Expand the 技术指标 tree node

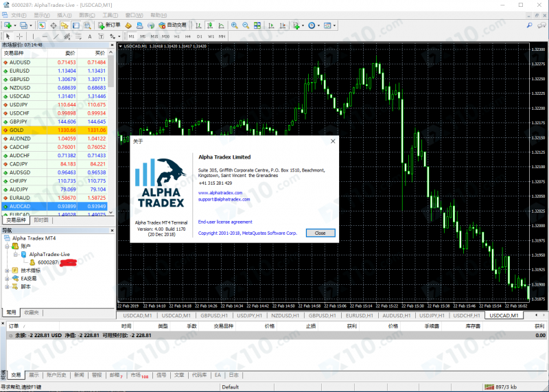[x=7, y=270]
